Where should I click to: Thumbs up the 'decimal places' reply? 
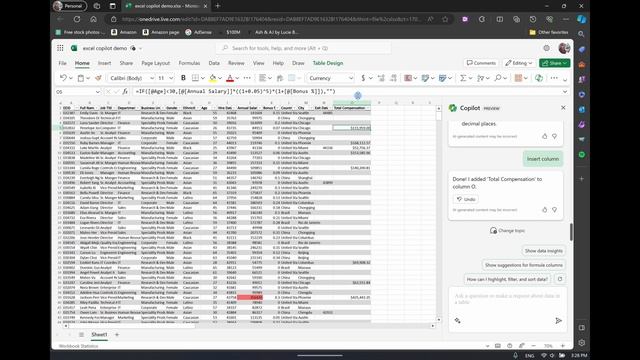click(x=544, y=136)
